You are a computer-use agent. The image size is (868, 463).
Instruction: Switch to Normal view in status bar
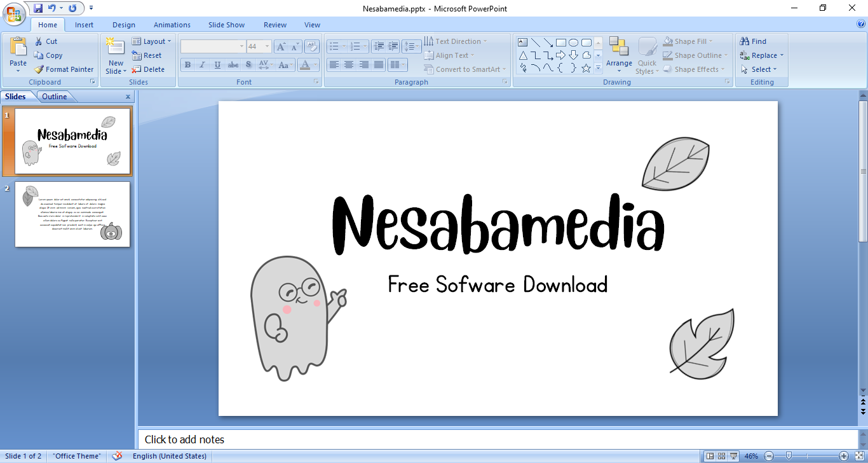[x=710, y=456]
